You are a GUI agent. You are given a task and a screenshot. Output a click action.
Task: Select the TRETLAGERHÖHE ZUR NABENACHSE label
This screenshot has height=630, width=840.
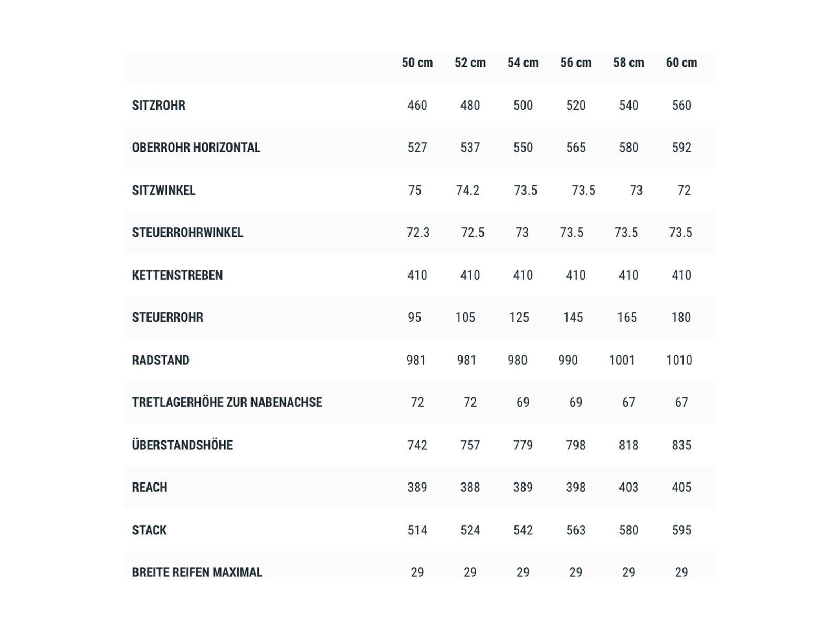click(227, 403)
